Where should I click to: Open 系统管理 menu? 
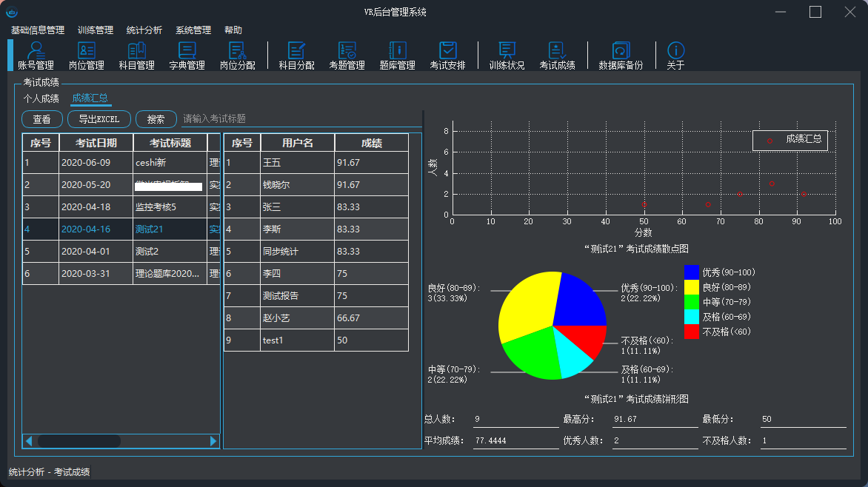point(193,30)
